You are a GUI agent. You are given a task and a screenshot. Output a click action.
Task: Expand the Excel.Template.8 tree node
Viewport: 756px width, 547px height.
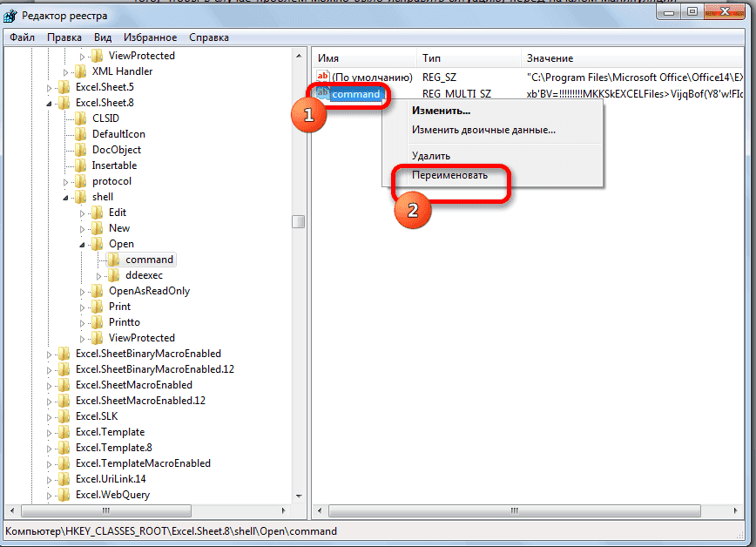pyautogui.click(x=49, y=449)
